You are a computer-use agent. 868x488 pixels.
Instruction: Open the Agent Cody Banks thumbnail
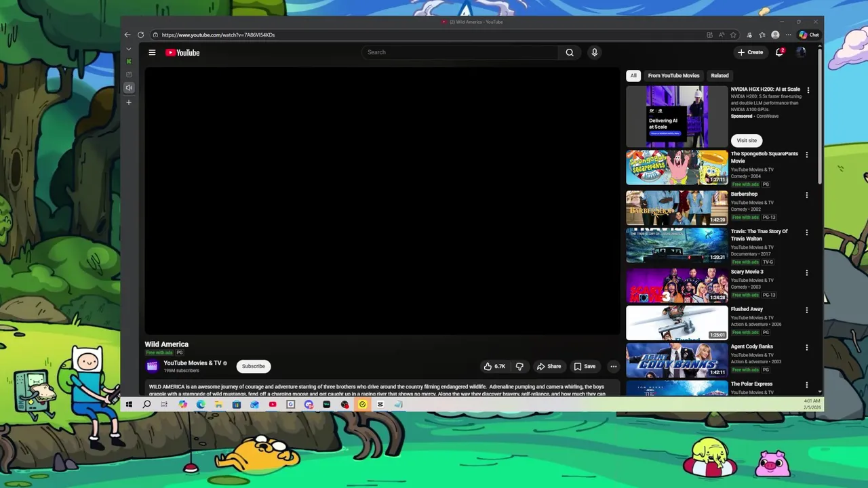tap(677, 360)
